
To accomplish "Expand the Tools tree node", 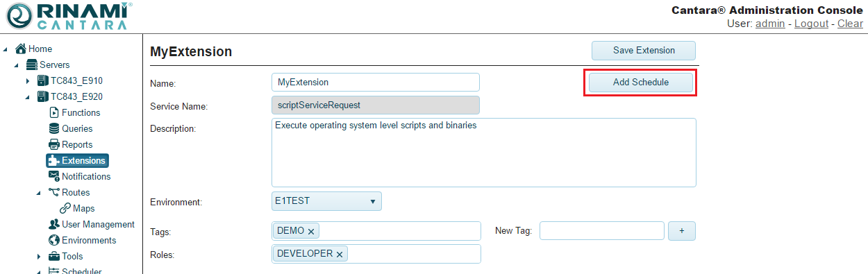I will click(x=40, y=257).
